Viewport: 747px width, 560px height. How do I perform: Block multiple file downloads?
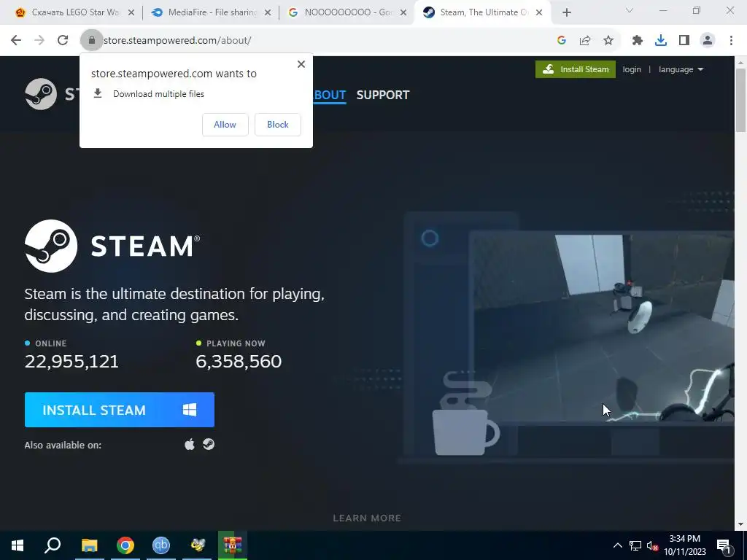pyautogui.click(x=278, y=124)
